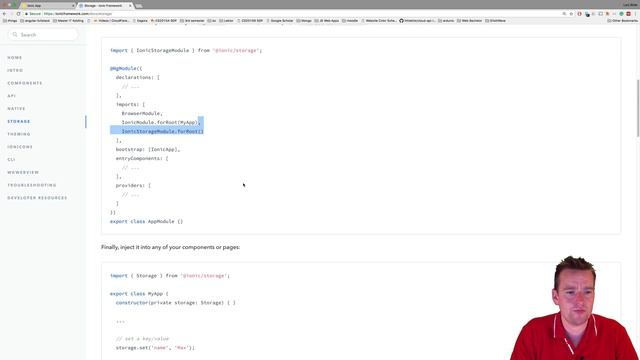Open the JS Web Apps bookmark folder

click(327, 20)
